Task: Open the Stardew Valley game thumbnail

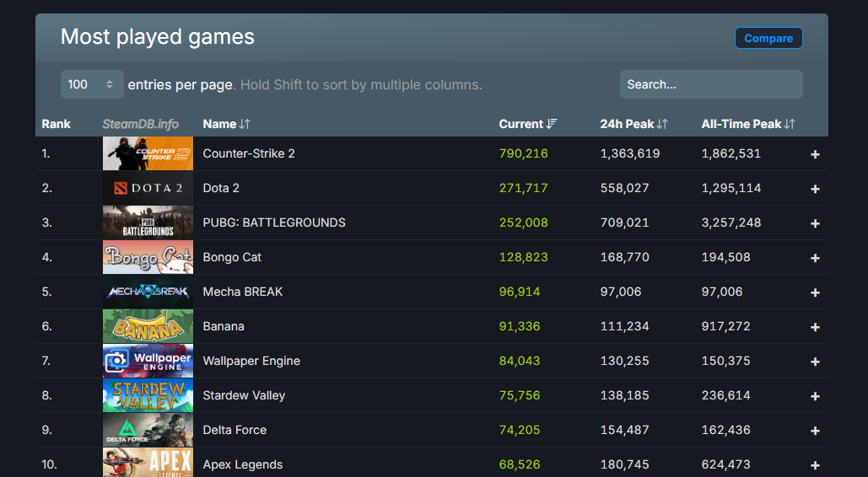Action: [x=148, y=395]
